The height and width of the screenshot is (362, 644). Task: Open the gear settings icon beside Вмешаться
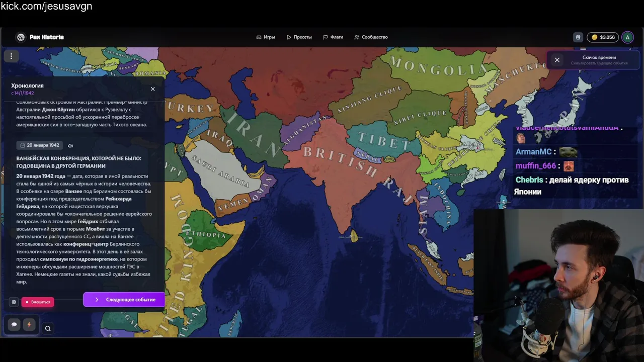point(14,302)
